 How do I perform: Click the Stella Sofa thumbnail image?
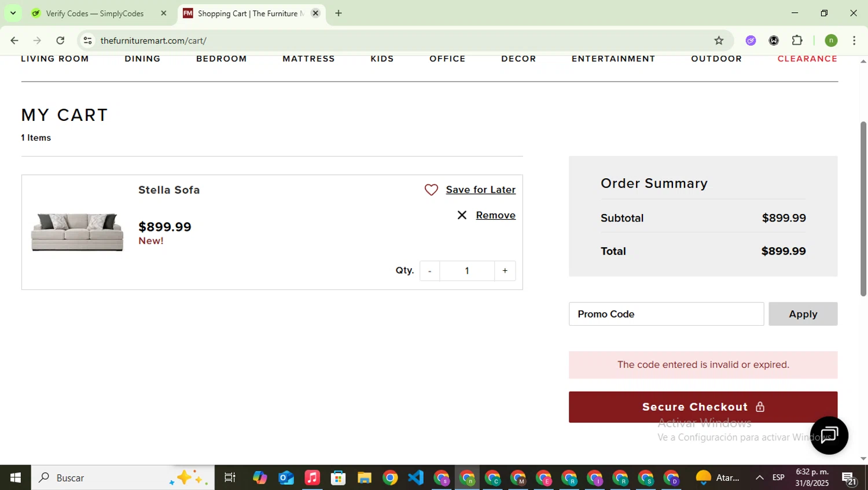(77, 232)
